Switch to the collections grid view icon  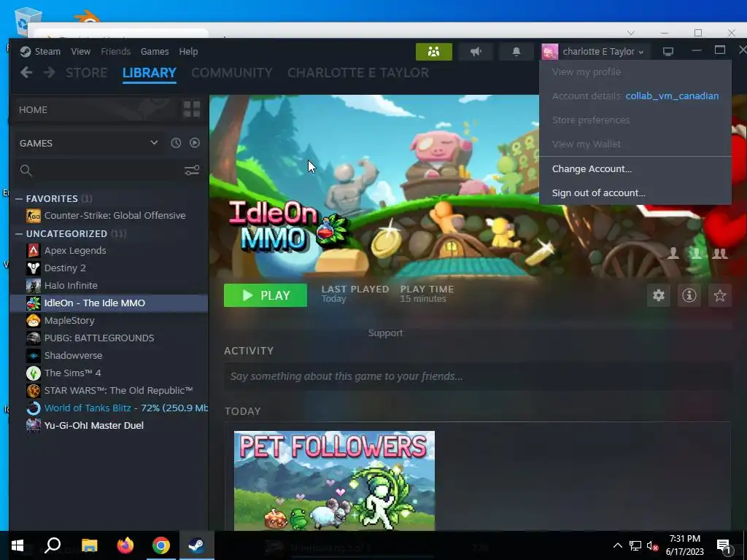(192, 109)
